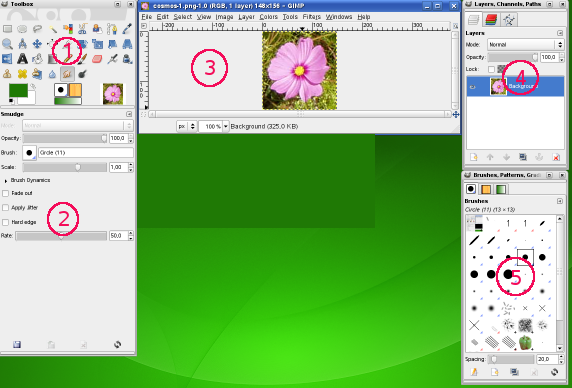Screen dimensions: 572x388
Task: Edit the selected brush in Brushes dialog
Action: point(474,372)
